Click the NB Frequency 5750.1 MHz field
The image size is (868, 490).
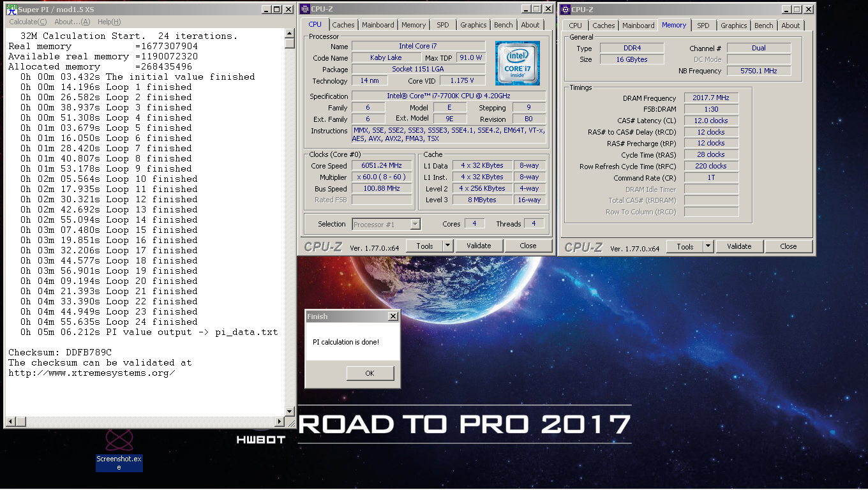pos(758,71)
